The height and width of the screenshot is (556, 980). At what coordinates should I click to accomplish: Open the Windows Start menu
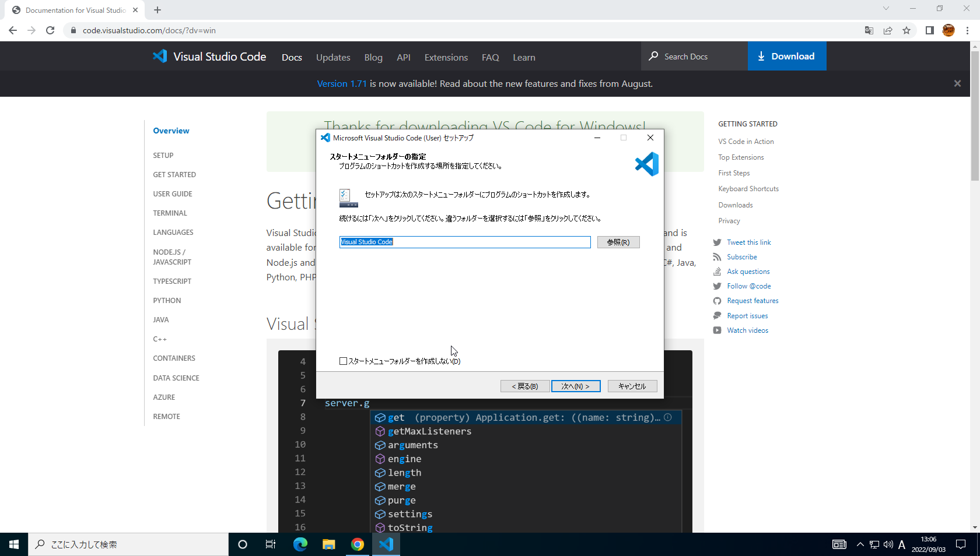pos(14,544)
